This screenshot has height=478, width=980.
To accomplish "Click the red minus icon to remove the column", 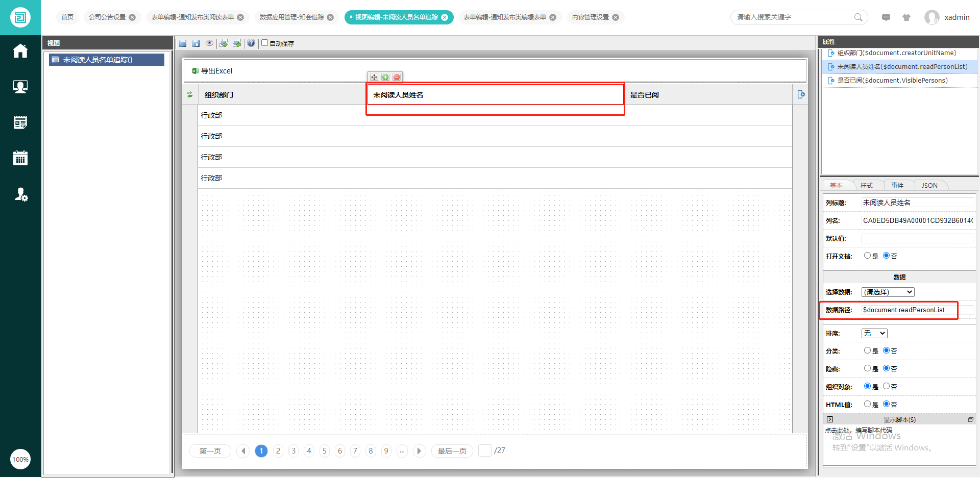I will point(397,77).
